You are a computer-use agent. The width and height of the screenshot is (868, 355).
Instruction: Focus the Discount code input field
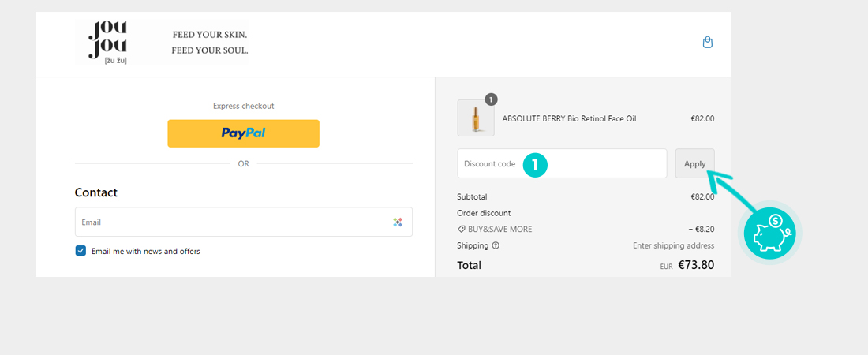pos(562,163)
